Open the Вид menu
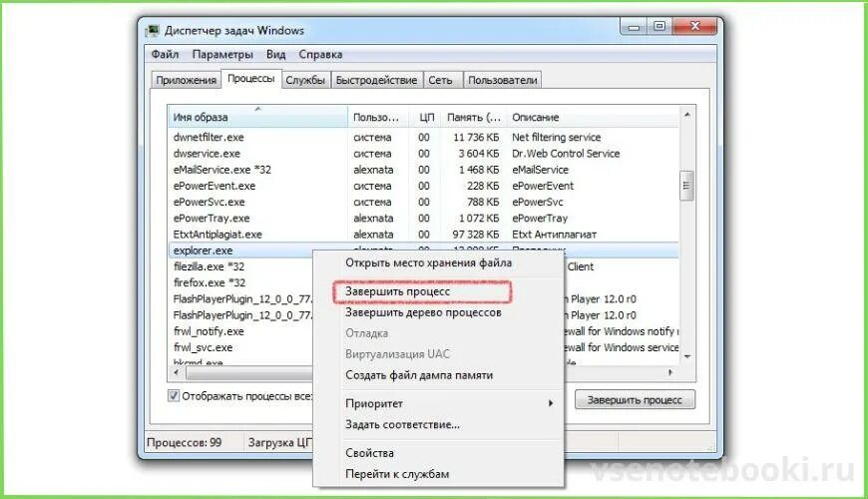This screenshot has height=499, width=868. pyautogui.click(x=275, y=54)
